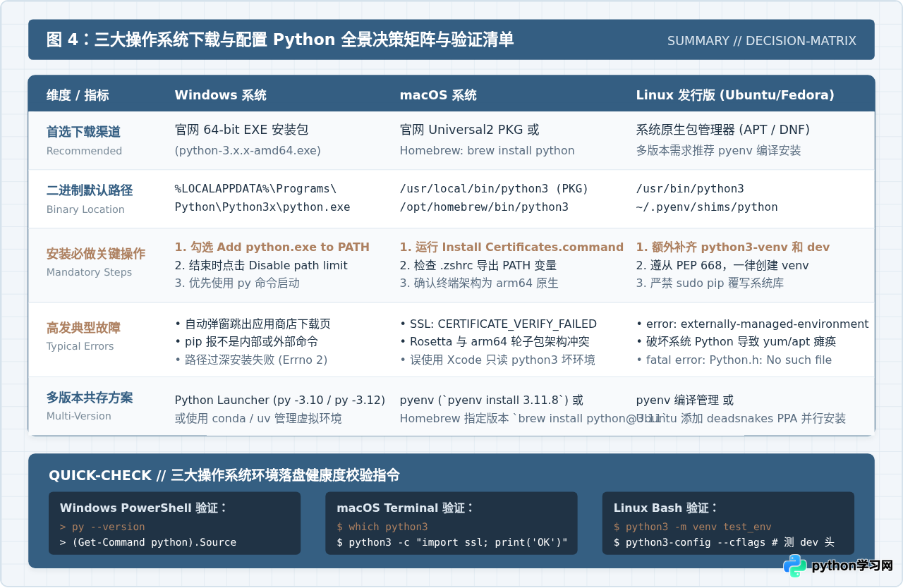
Task: Click the "> (Get-Command python).Source" command
Action: pyautogui.click(x=148, y=543)
